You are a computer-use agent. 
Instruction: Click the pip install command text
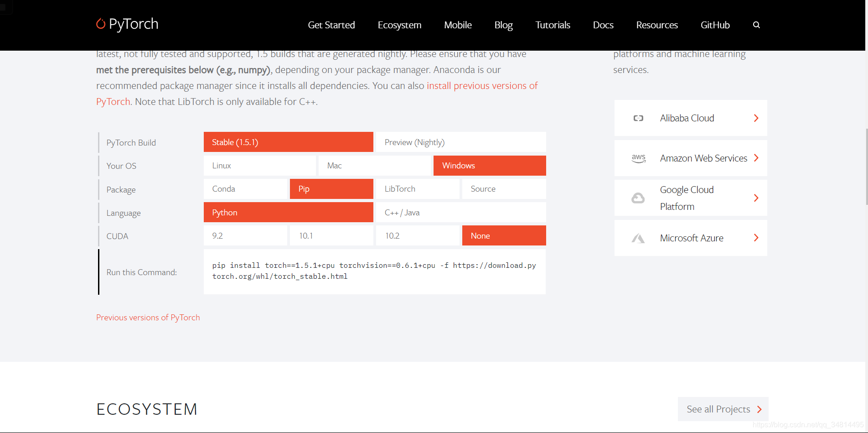[374, 271]
